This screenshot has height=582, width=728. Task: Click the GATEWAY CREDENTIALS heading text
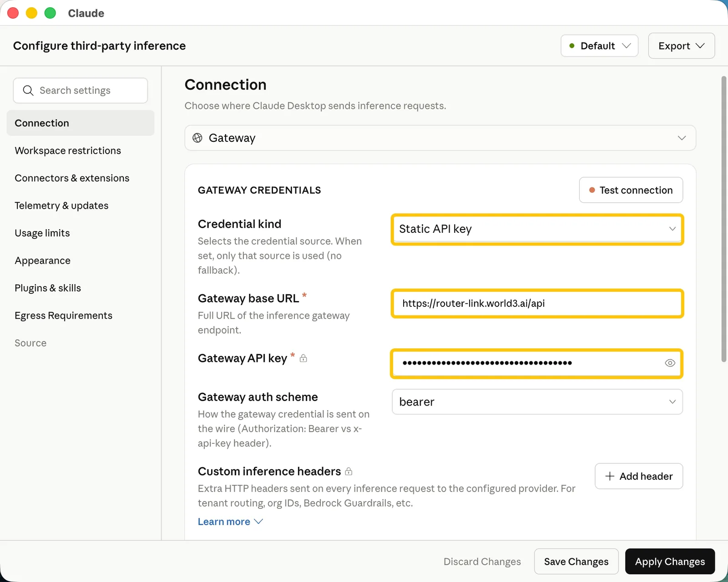tap(259, 190)
